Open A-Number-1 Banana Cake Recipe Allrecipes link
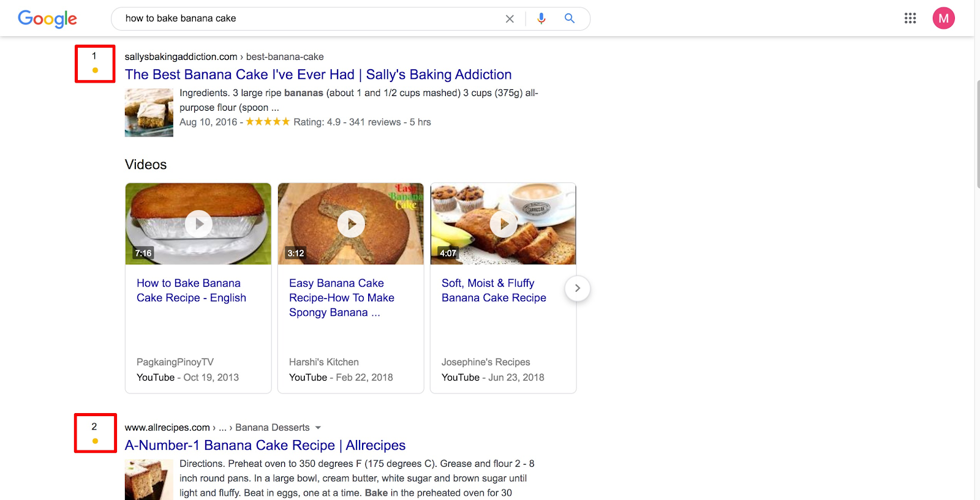 pyautogui.click(x=265, y=446)
